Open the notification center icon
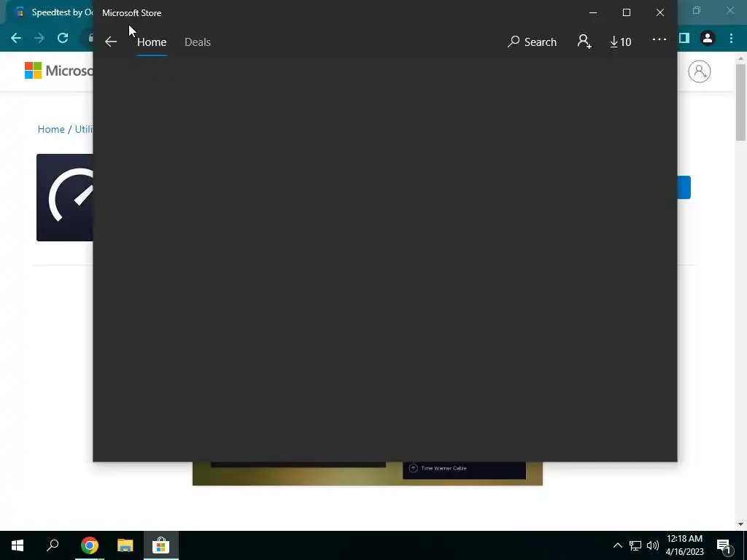 (x=723, y=546)
